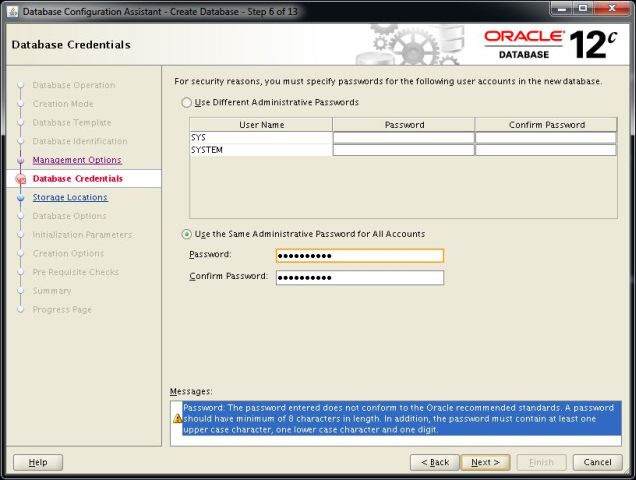Select the password warning message text
Image resolution: width=636 pixels, height=480 pixels.
402,419
